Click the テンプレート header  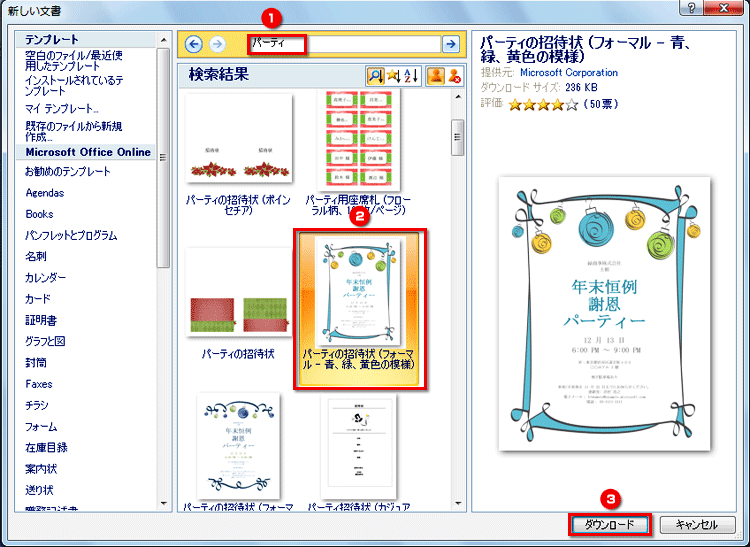pyautogui.click(x=52, y=39)
